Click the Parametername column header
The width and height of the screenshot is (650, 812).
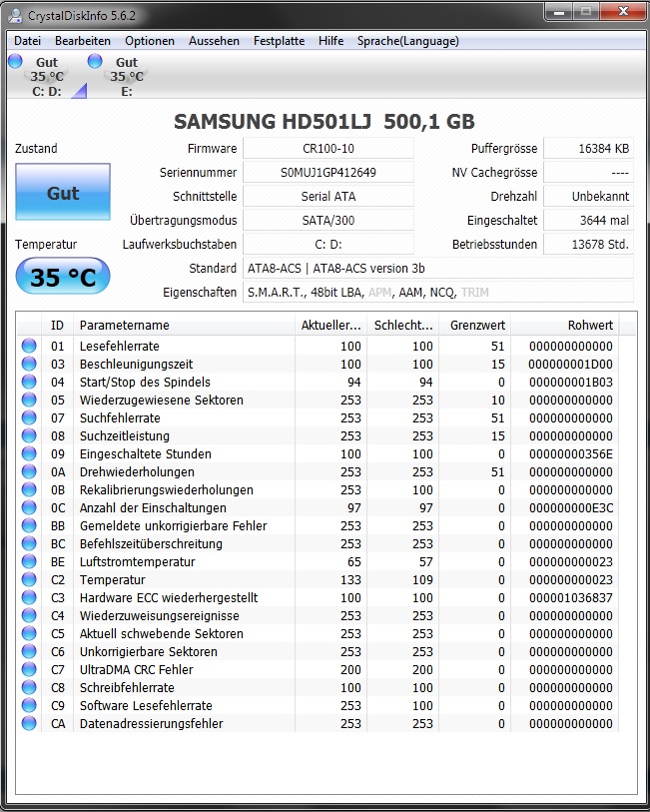(x=184, y=326)
